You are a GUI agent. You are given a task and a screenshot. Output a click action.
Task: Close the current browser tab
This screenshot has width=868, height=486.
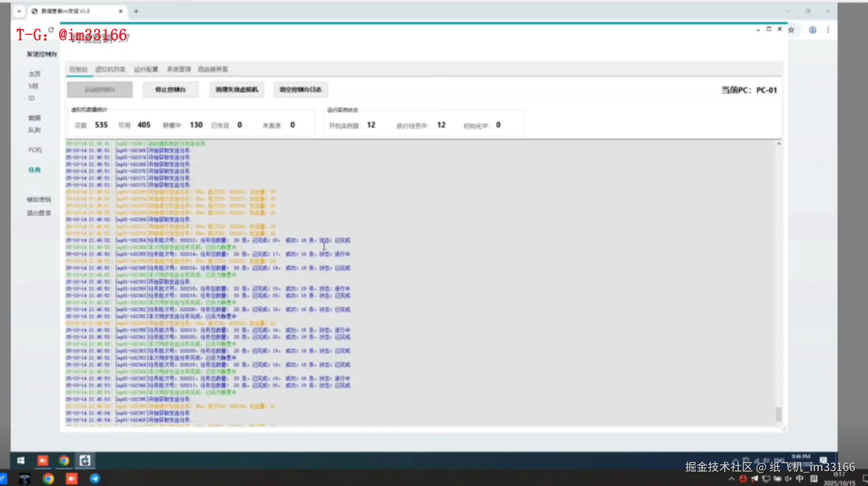coord(121,11)
